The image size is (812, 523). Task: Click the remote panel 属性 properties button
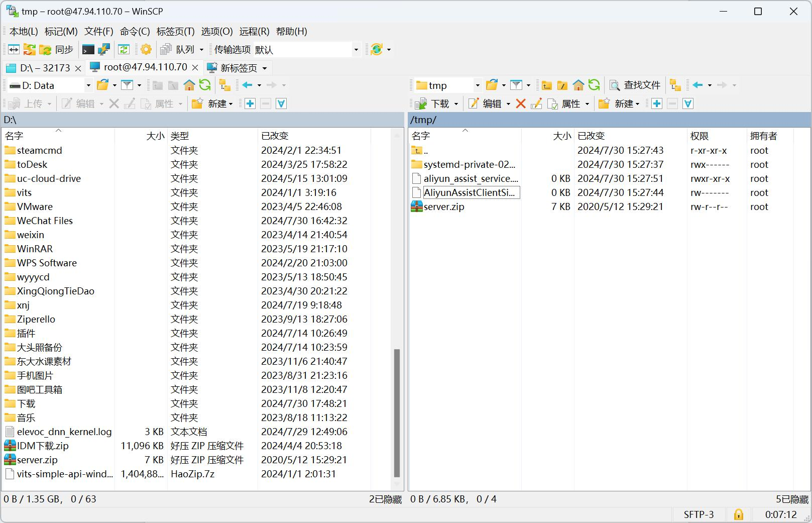point(564,103)
